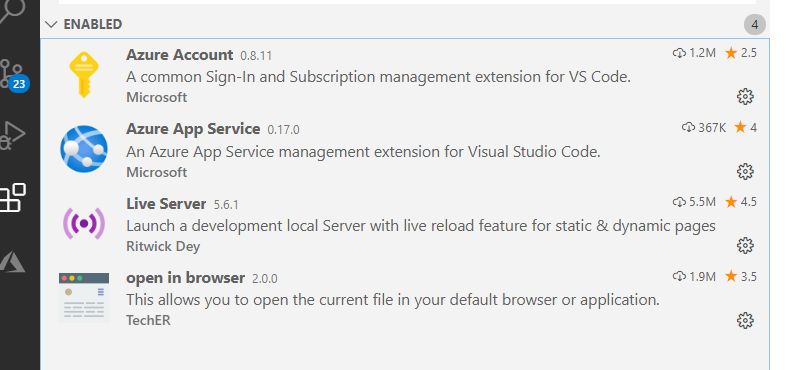The width and height of the screenshot is (792, 370).
Task: Click publisher name TechER
Action: [148, 321]
